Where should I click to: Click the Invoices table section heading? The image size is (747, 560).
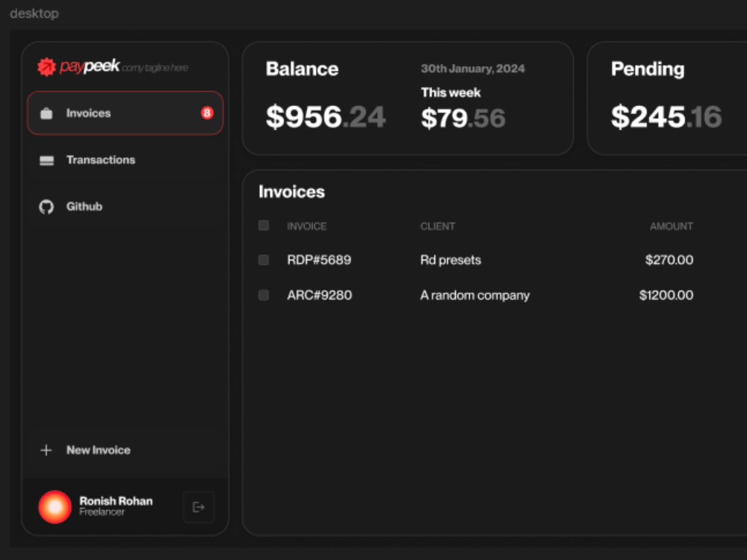(x=291, y=192)
